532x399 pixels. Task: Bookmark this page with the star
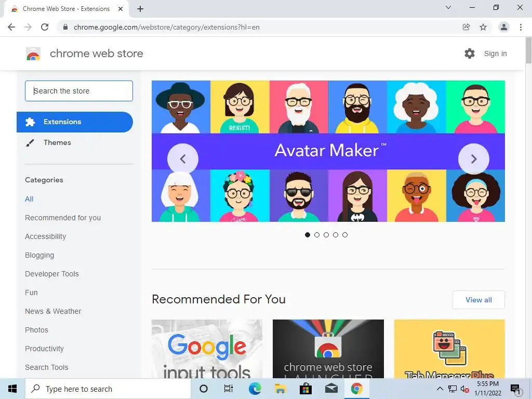coord(483,27)
